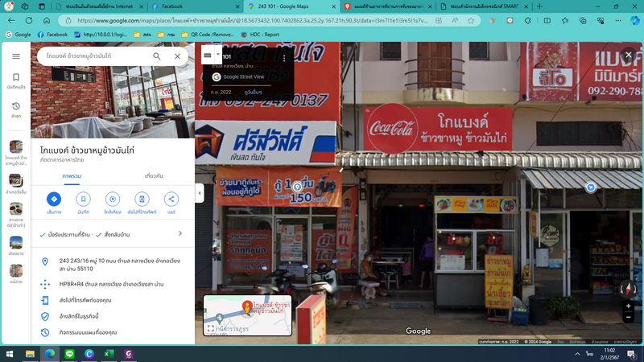Open the Street View back dropdown arrow
Screen dimensions: 644x362
point(218,55)
